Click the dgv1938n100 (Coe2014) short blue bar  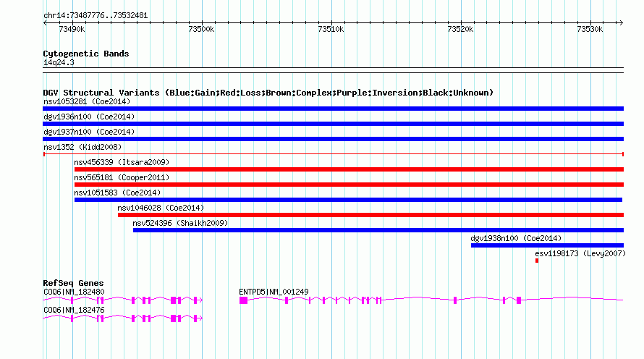[x=547, y=245]
